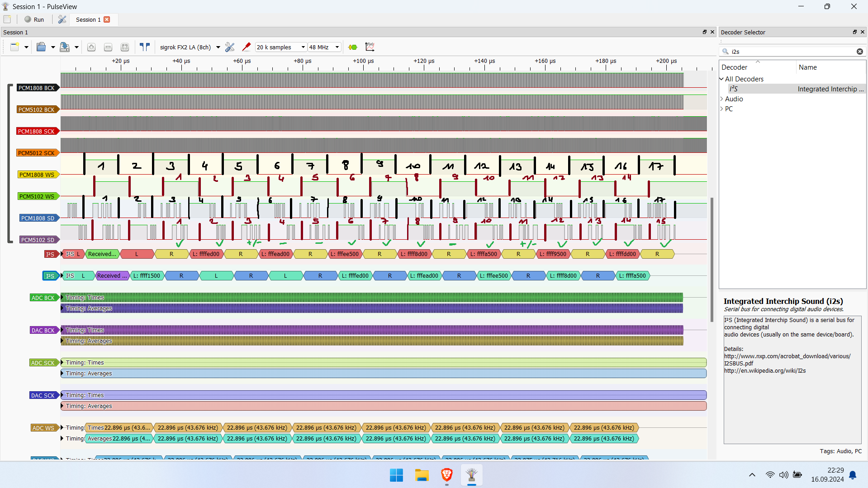The image size is (868, 488).
Task: Show cursors using the blue flags icon
Action: point(145,47)
